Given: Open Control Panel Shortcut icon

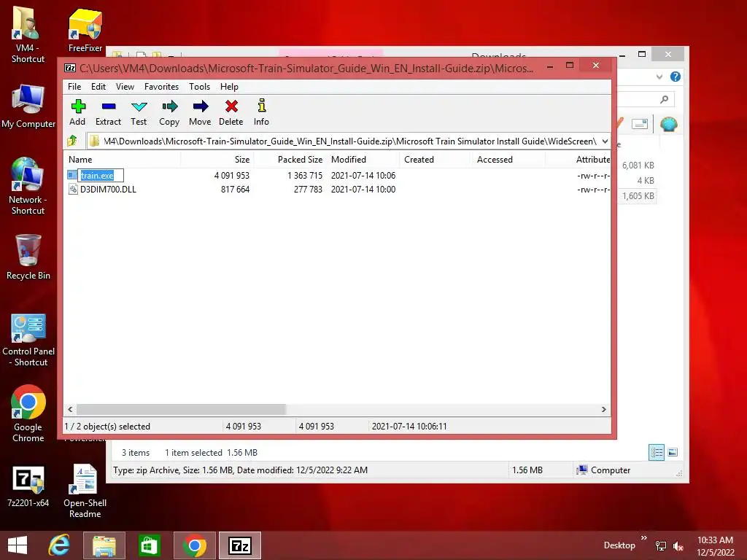Looking at the screenshot, I should click(28, 341).
